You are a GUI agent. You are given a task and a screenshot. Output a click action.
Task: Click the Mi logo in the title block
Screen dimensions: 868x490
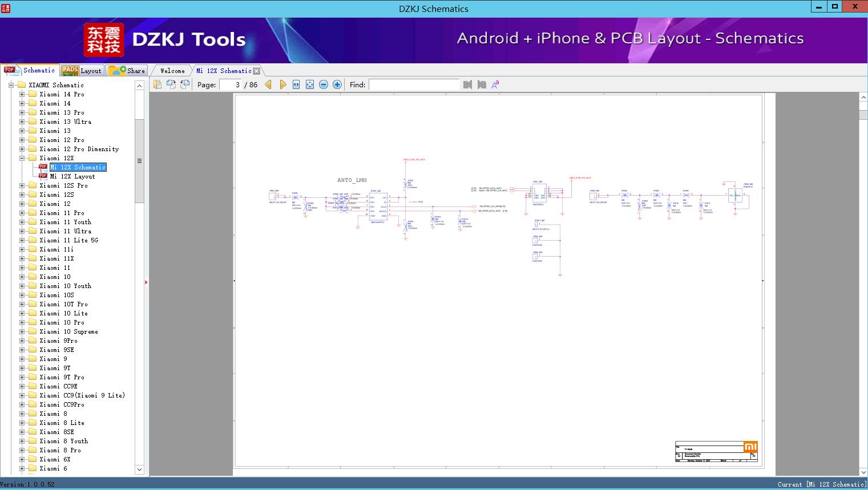point(750,447)
